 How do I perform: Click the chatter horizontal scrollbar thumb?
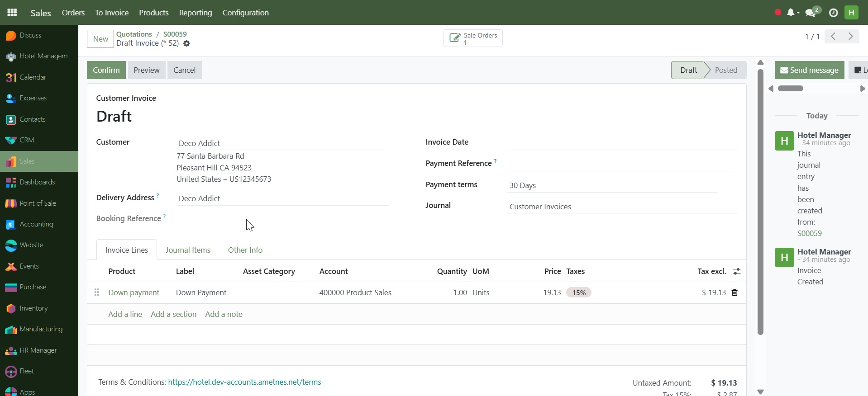tap(790, 89)
